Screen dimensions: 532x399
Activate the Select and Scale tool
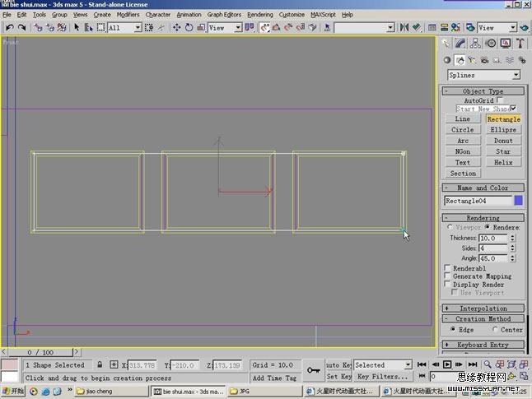coord(201,27)
